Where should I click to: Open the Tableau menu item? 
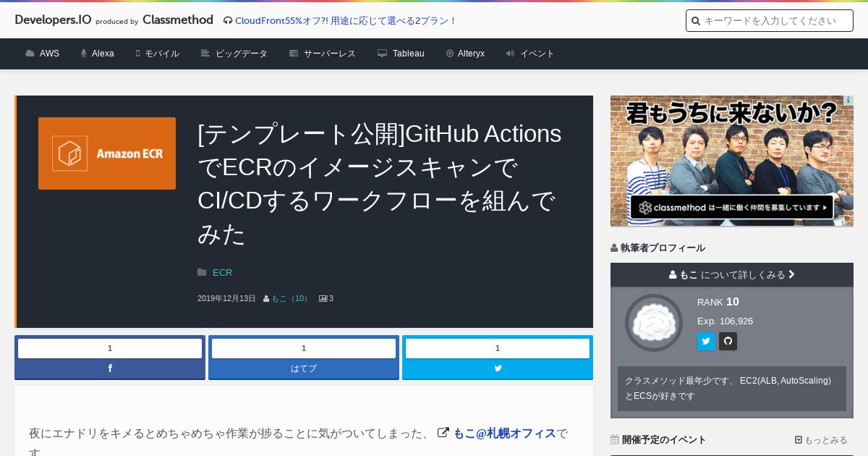409,54
